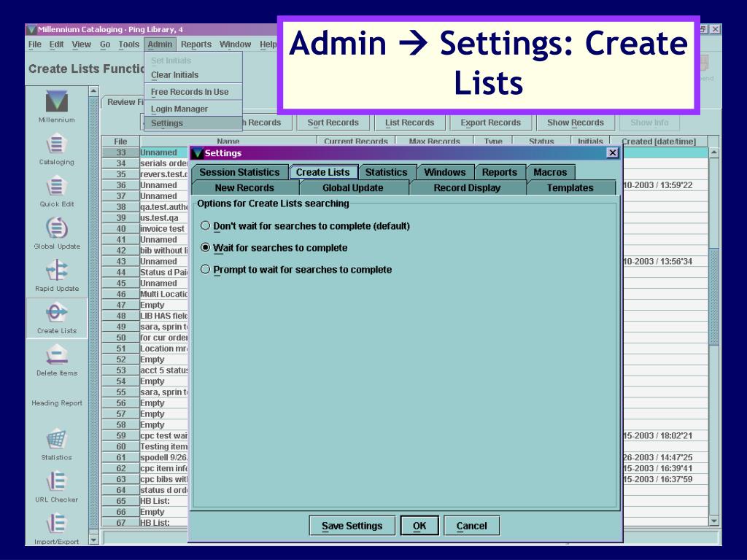Switch to Global Update settings tab
This screenshot has height=560, width=747.
coord(353,187)
